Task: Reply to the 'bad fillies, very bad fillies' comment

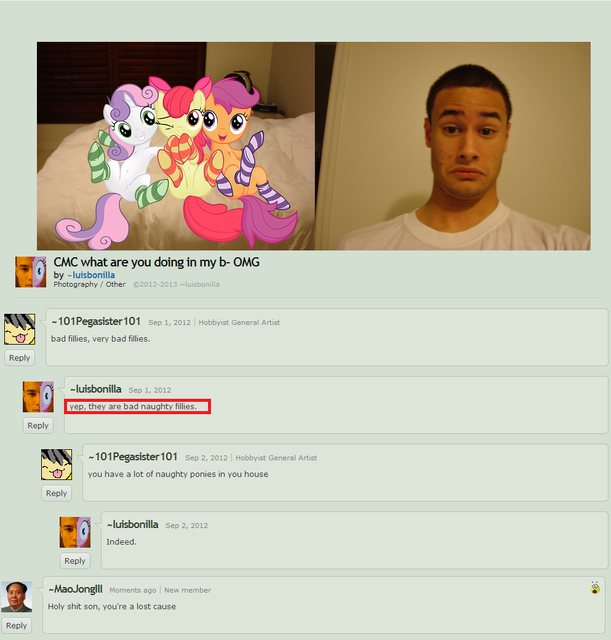Action: 20,358
